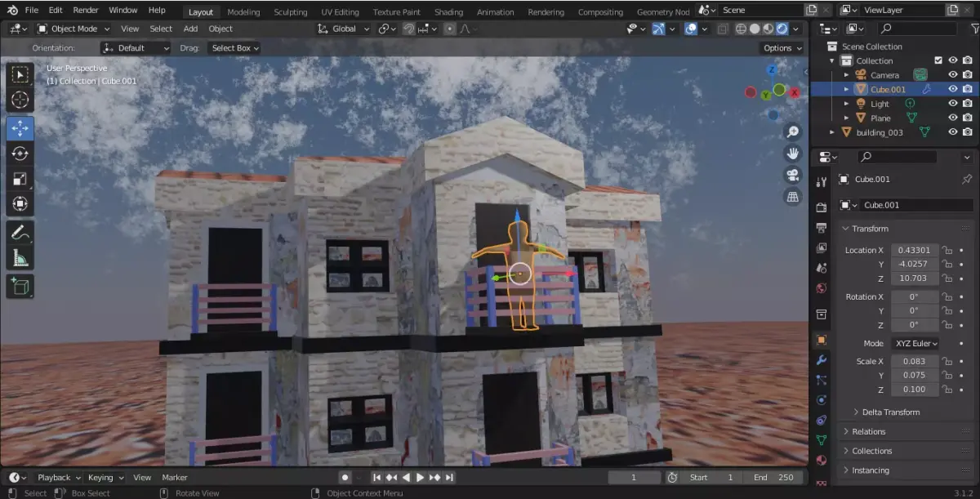Open the Playback popover in timeline

coord(58,478)
